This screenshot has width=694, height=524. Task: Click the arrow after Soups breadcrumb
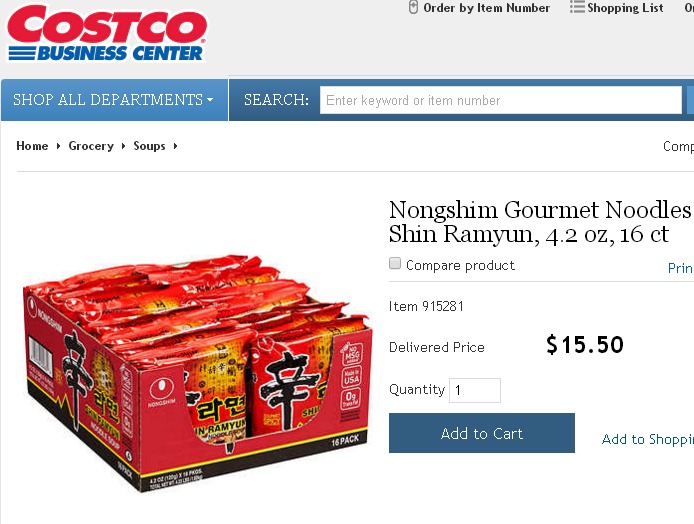(x=175, y=146)
